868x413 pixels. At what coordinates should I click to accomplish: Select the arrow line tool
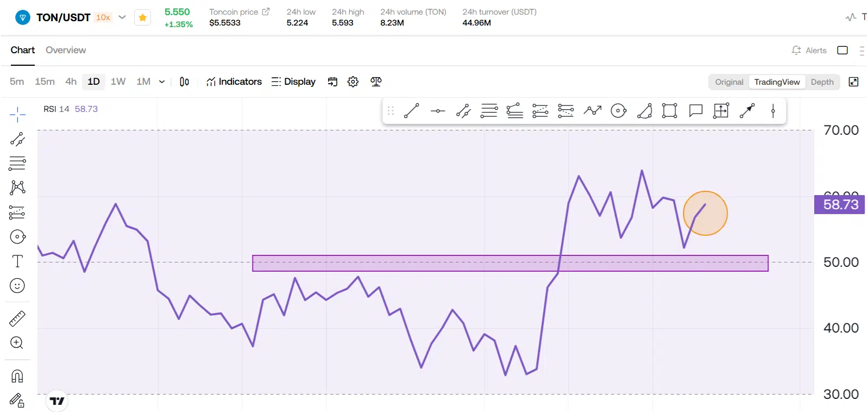(x=747, y=111)
